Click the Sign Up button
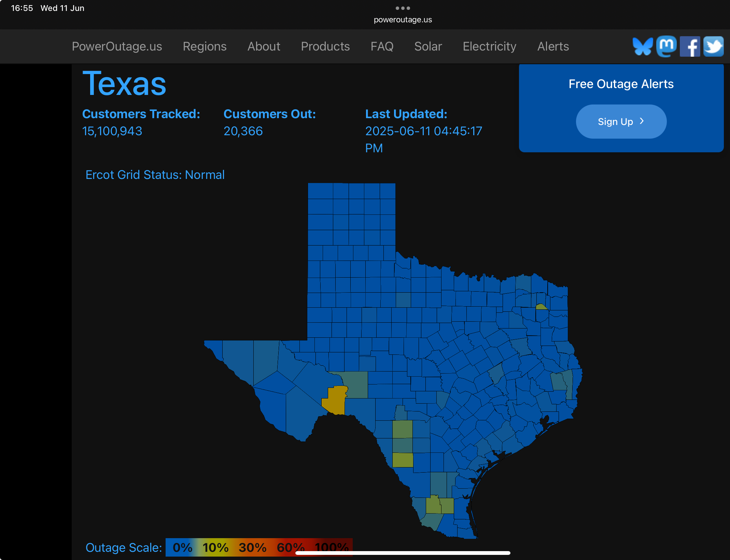Image resolution: width=730 pixels, height=560 pixels. tap(621, 122)
